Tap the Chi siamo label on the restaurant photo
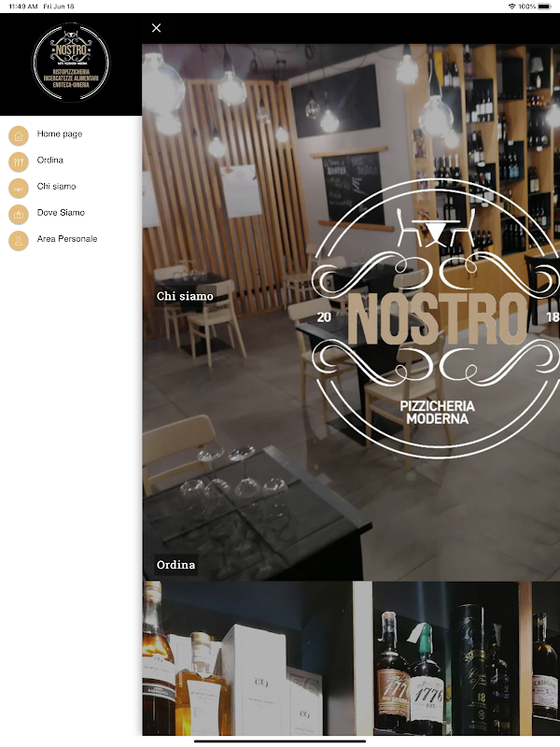Viewport: 560px width, 747px height. (185, 296)
